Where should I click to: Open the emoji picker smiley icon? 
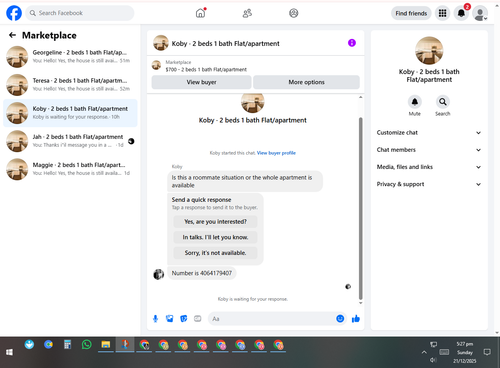(x=340, y=319)
